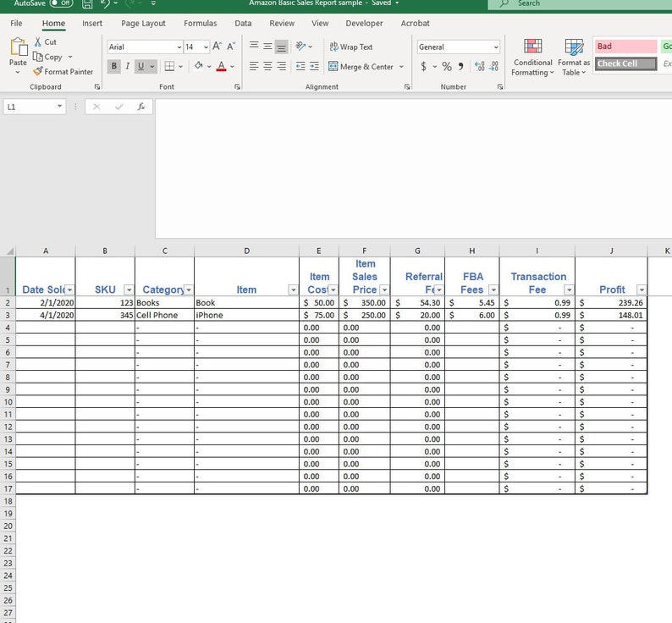Click the Copy icon
This screenshot has height=623, width=672.
coord(38,57)
